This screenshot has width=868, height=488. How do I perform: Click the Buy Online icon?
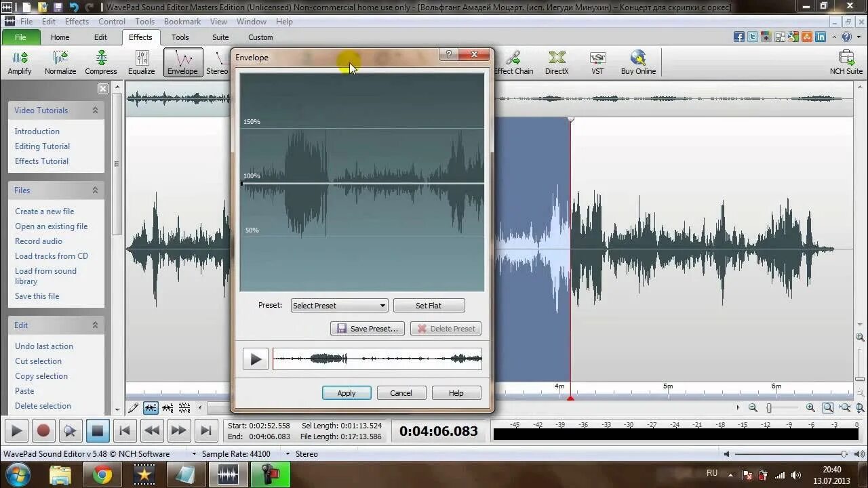tap(638, 62)
